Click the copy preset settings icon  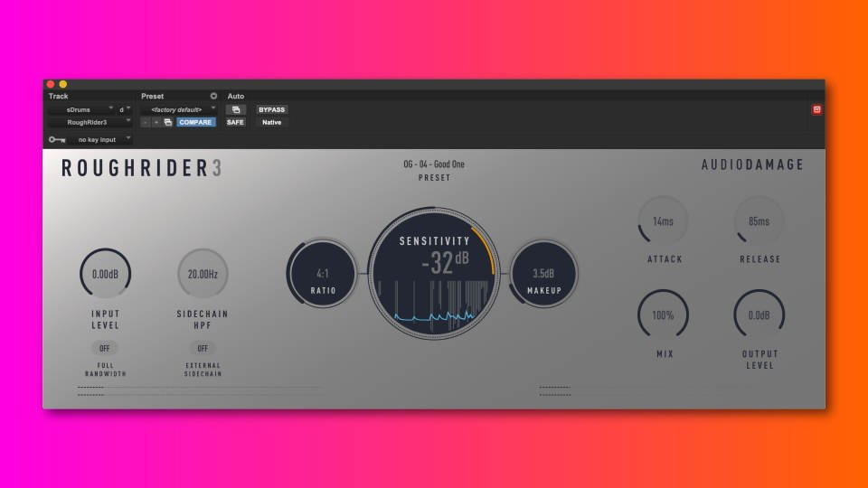(168, 122)
